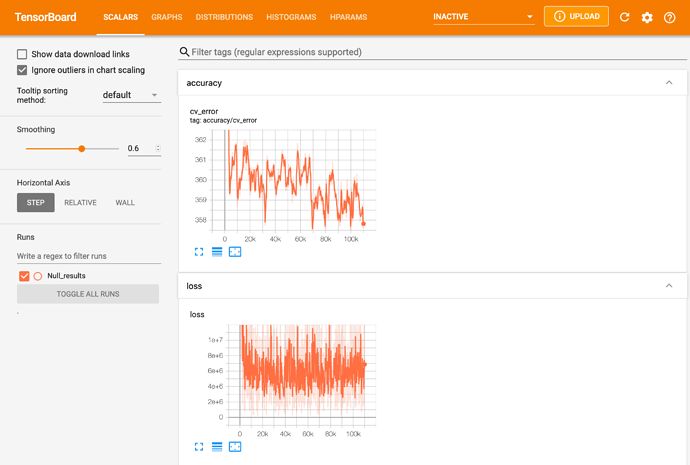This screenshot has height=465, width=690.
Task: Click the Smoothing slider handle
Action: pyautogui.click(x=82, y=148)
